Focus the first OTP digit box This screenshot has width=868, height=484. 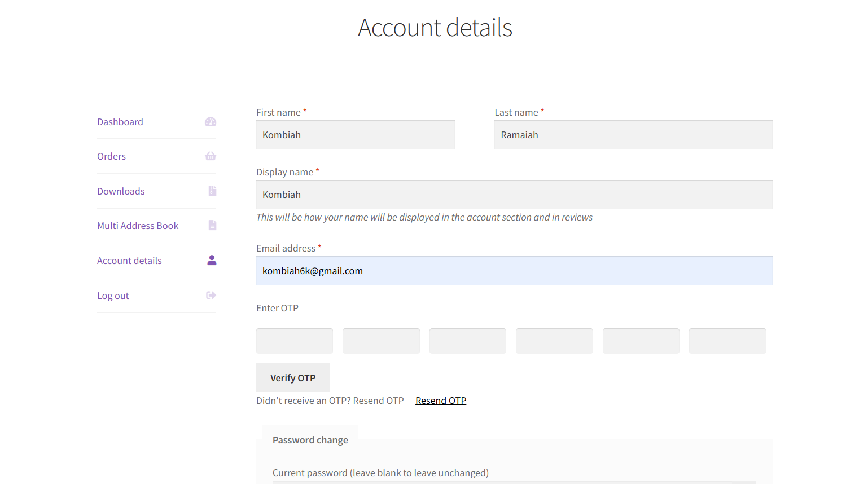295,341
